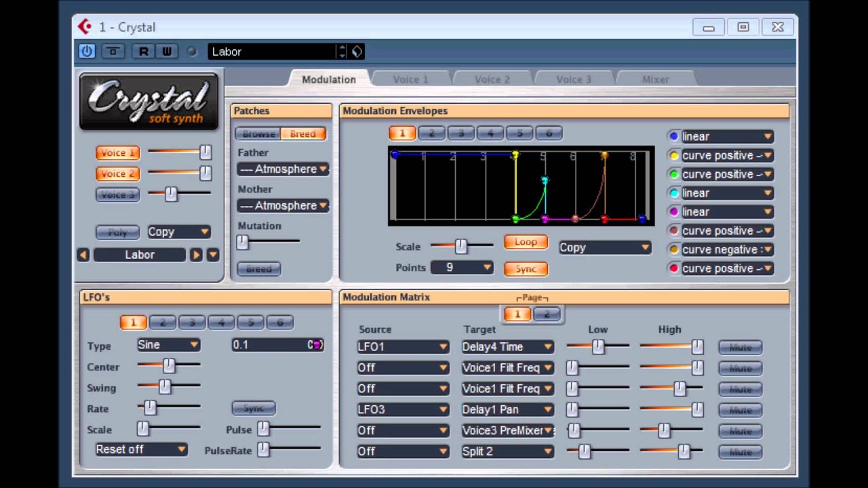Open the envelope Points dropdown
This screenshot has width=868, height=488.
pyautogui.click(x=462, y=268)
